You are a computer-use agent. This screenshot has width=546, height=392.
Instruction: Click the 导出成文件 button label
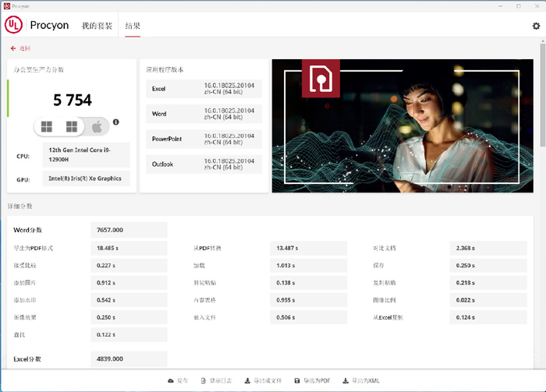pos(268,381)
